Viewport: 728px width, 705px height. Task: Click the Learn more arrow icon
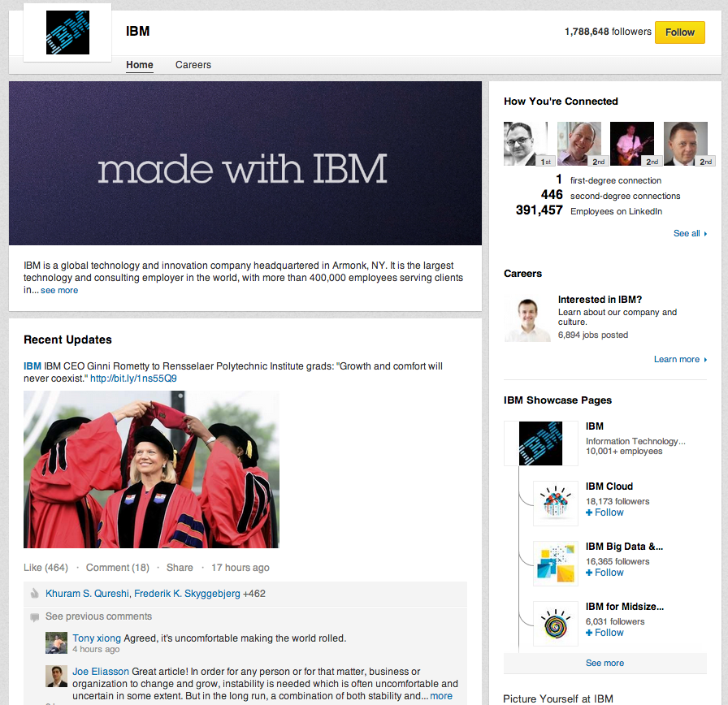point(705,360)
